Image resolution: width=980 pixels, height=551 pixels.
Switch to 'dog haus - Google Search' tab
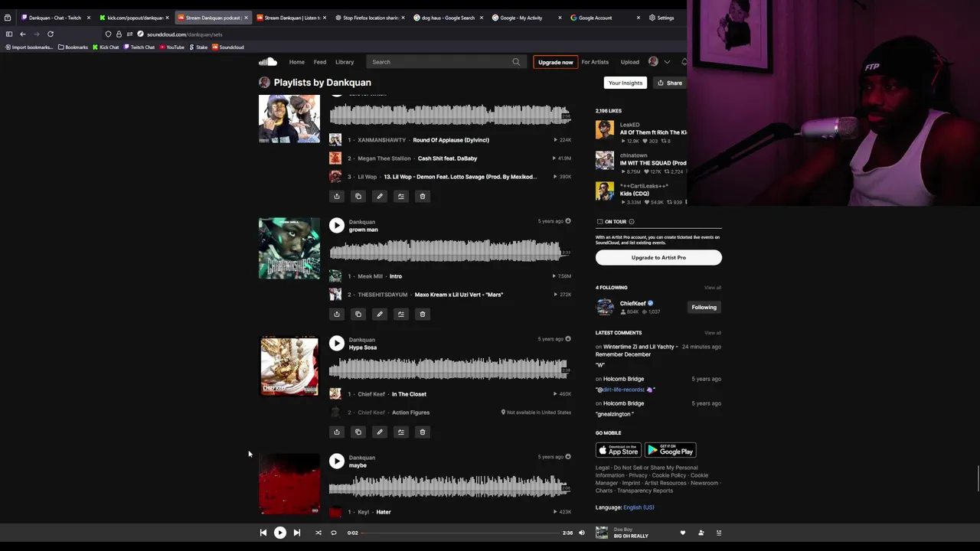pos(448,18)
